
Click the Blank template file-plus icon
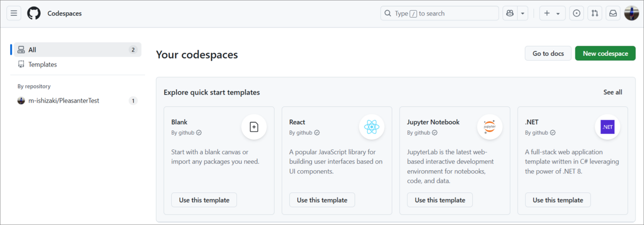(254, 127)
